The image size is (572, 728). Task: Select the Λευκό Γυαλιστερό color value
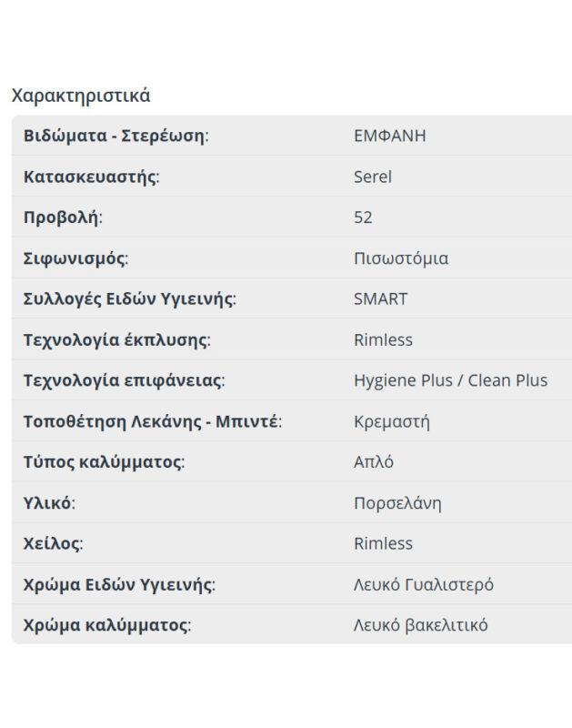423,584
